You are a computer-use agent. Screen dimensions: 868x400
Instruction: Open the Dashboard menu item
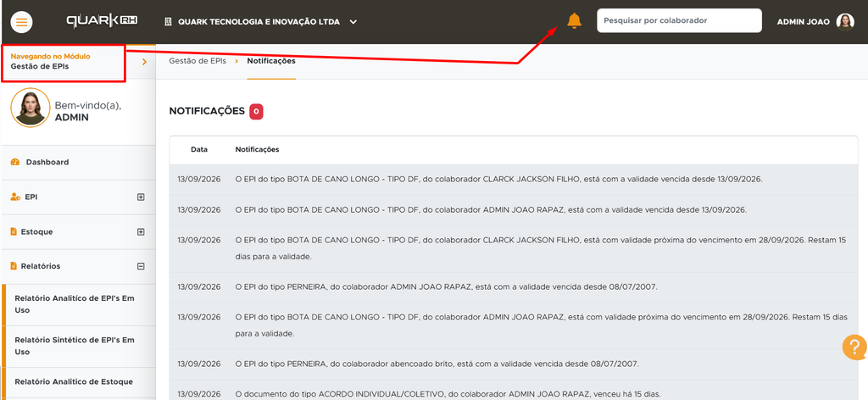tap(79, 162)
